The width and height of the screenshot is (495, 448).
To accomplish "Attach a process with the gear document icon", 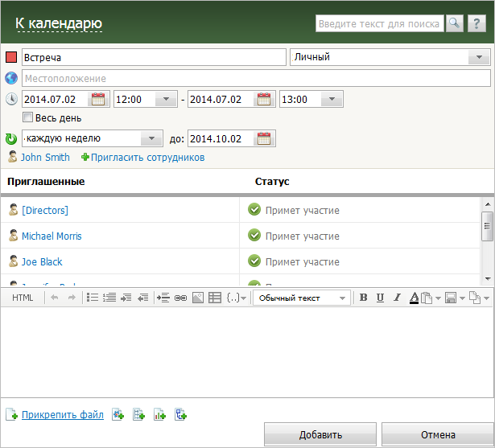I will [118, 414].
